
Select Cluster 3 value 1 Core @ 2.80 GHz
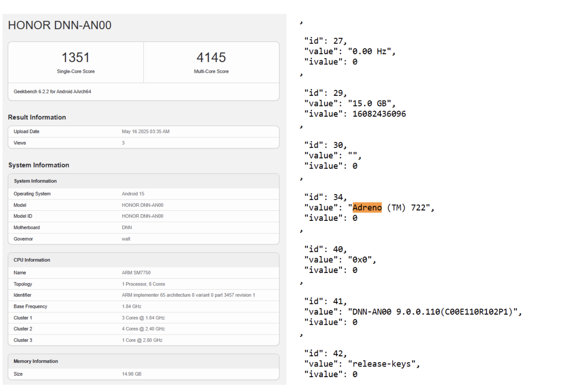[x=142, y=340]
